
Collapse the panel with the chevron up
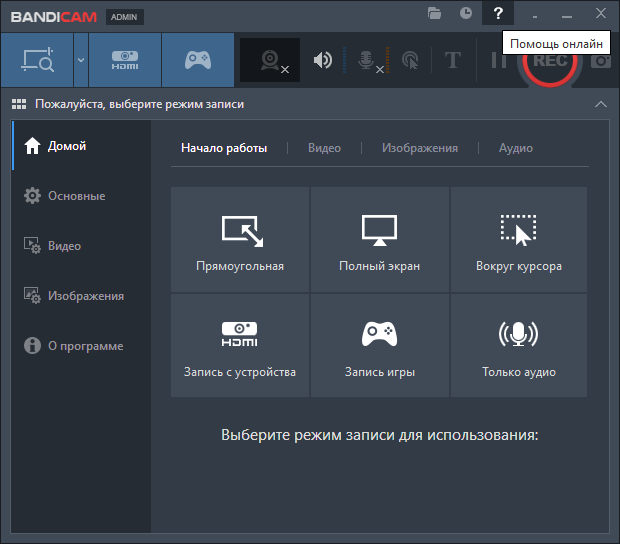tap(601, 104)
